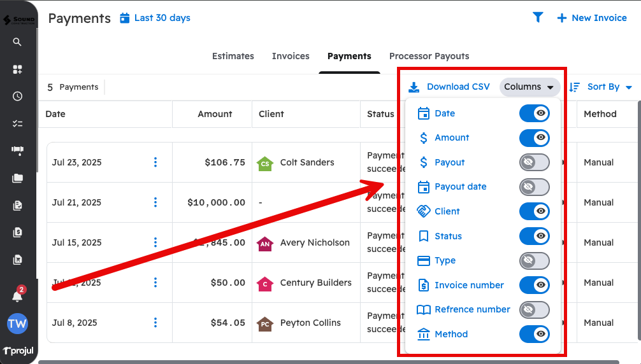Switch to the Invoices tab
This screenshot has height=364, width=641.
291,56
